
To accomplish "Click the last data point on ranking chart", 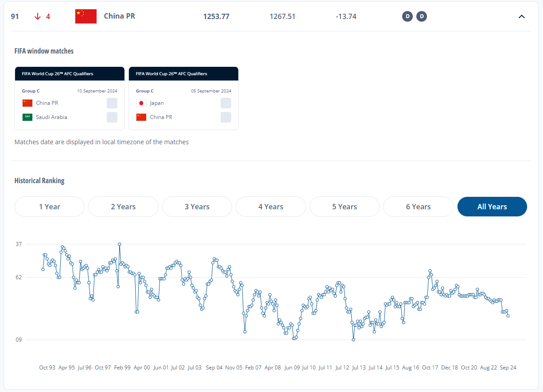I will click(508, 316).
